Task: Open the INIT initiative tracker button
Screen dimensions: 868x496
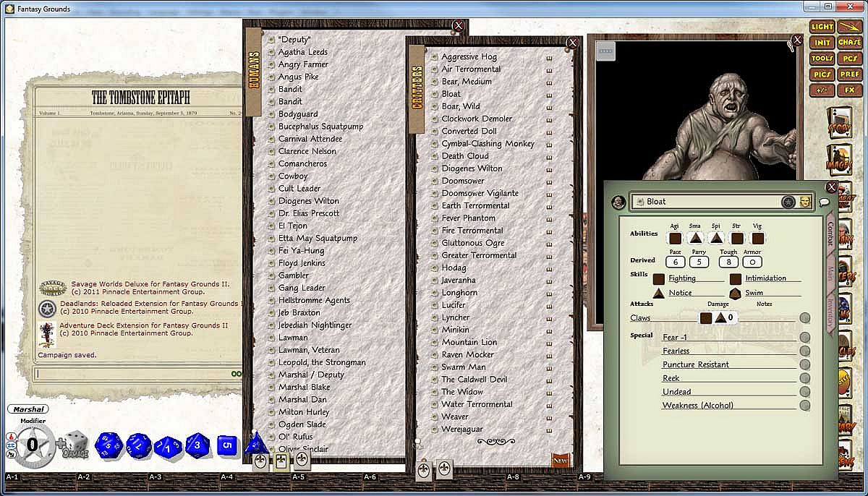Action: (822, 43)
